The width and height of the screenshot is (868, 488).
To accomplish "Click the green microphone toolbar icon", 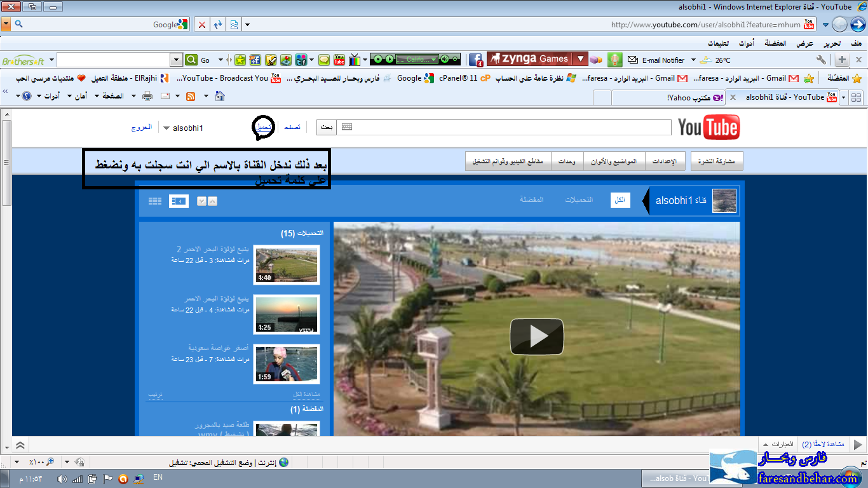I will click(x=614, y=60).
